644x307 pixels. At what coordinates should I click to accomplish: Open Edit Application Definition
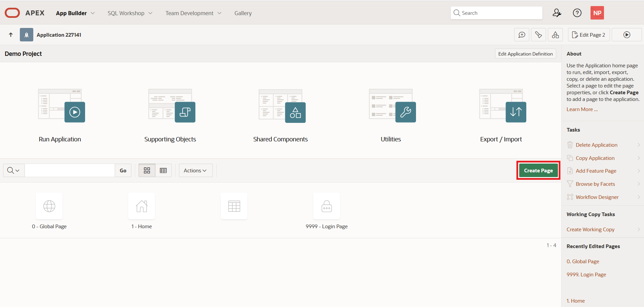525,54
